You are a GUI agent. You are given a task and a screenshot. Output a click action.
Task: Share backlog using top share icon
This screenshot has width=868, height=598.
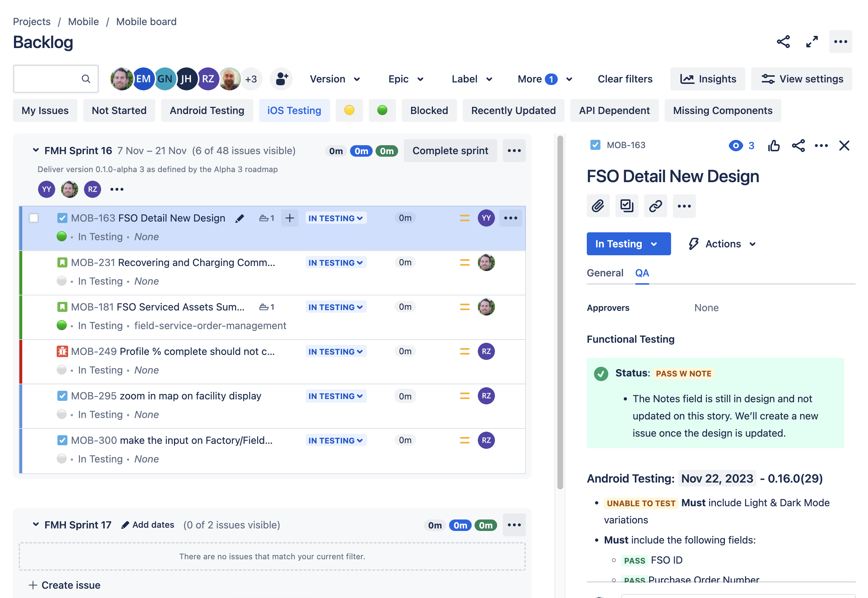(783, 42)
